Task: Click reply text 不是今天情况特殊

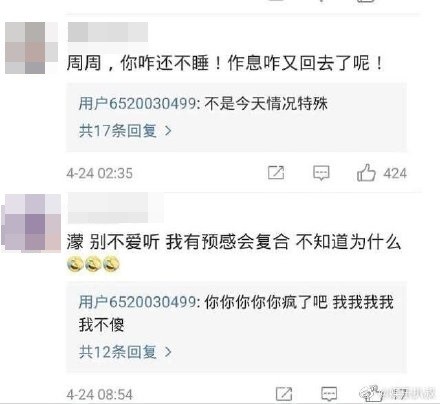Action: click(x=266, y=104)
